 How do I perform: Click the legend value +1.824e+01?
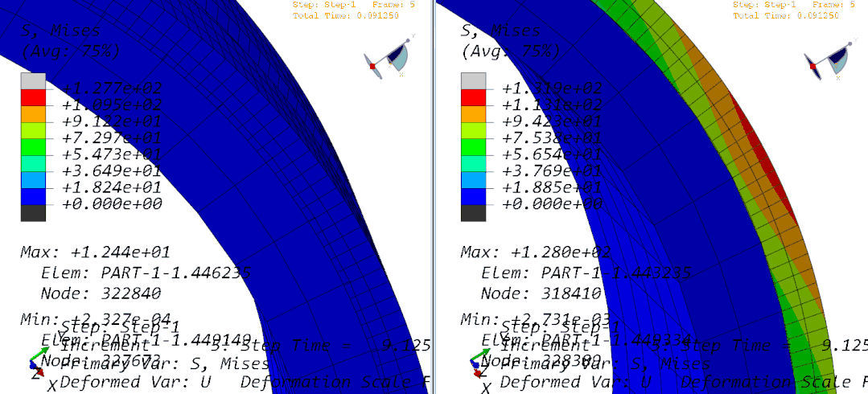click(x=112, y=187)
